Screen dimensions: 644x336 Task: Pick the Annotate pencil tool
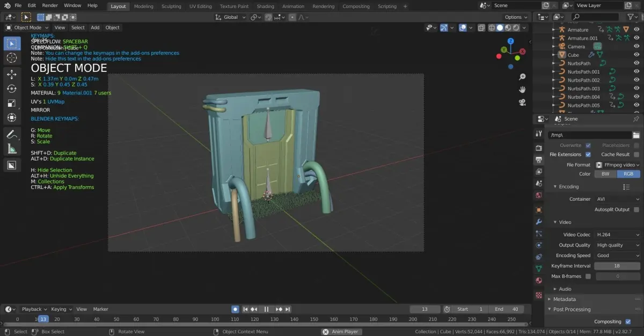point(11,134)
